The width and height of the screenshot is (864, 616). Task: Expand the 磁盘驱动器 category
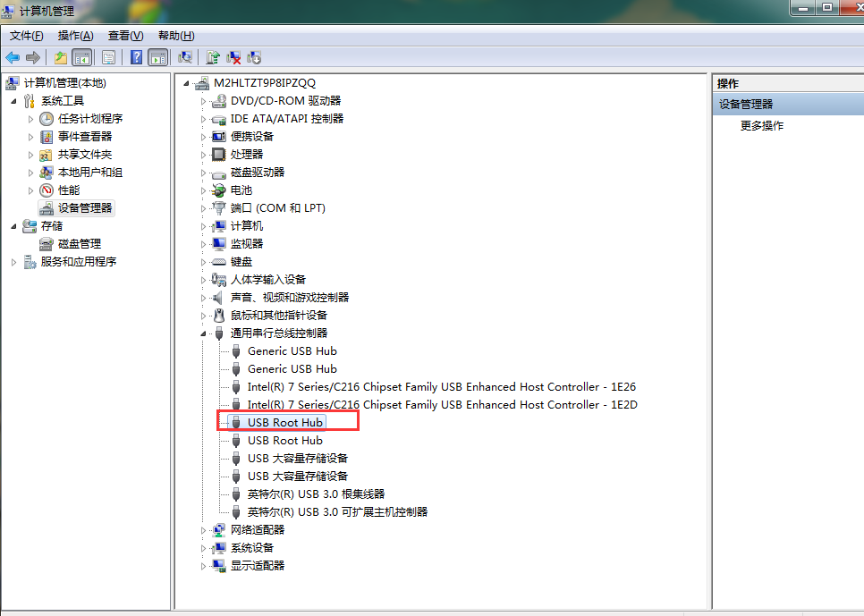(x=203, y=173)
